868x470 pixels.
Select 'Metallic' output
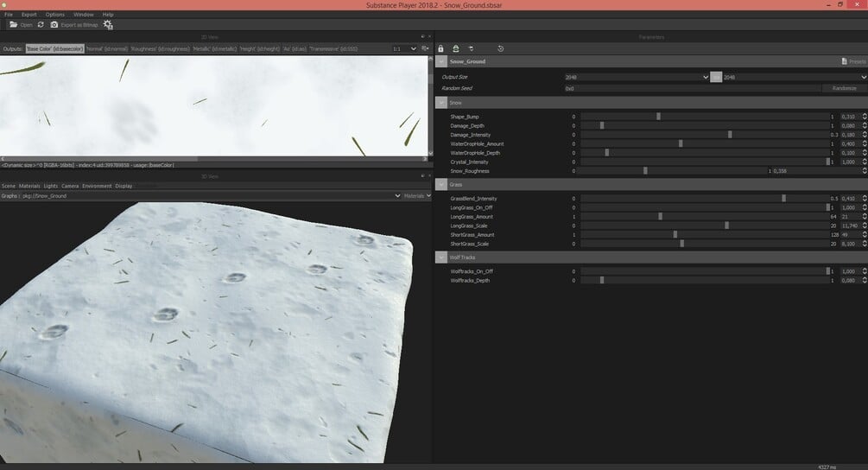tap(215, 48)
